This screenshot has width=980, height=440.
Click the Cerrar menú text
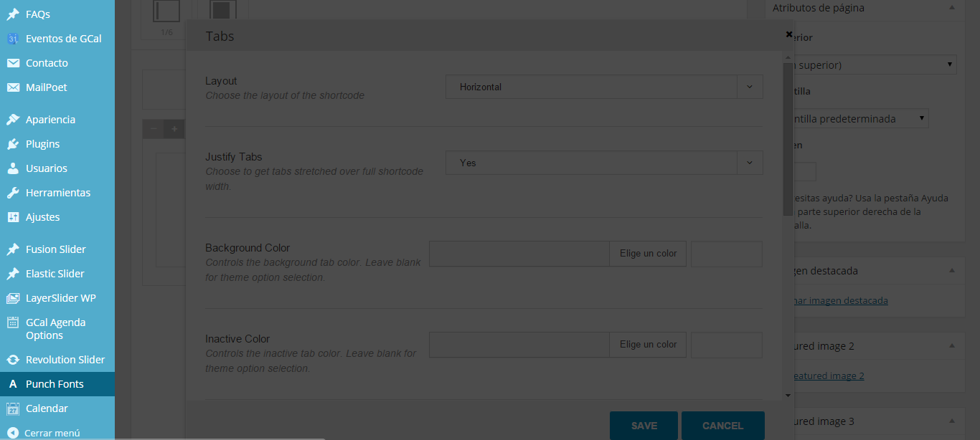pyautogui.click(x=52, y=433)
